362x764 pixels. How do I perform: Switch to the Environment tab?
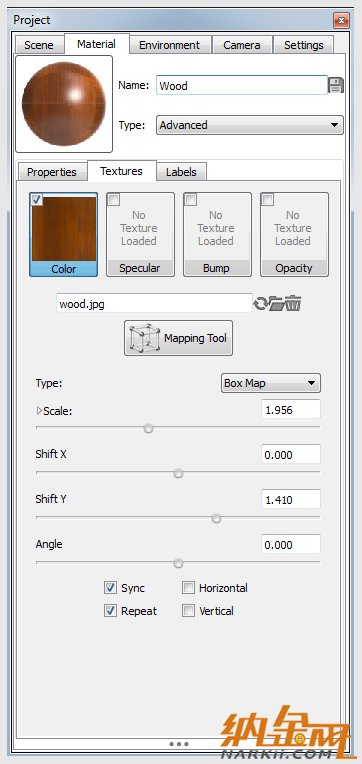(x=169, y=45)
